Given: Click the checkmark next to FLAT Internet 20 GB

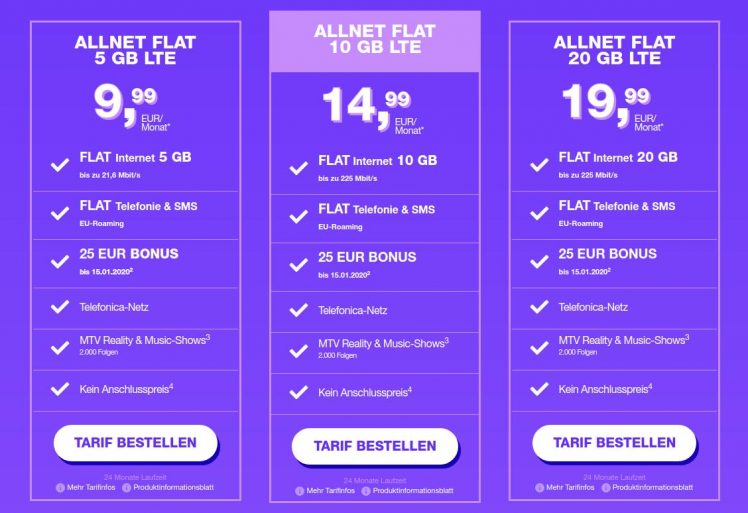Looking at the screenshot, I should 537,164.
